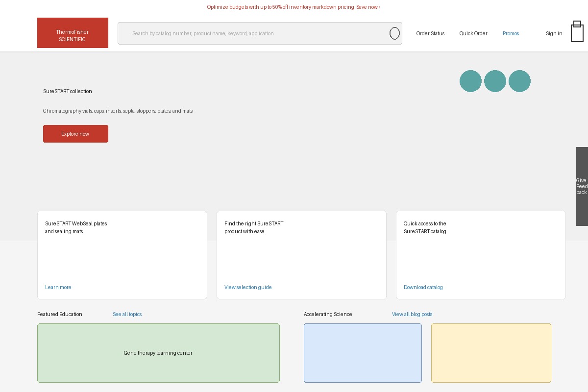Click the Explore now button
The image size is (588, 392).
coord(75,134)
